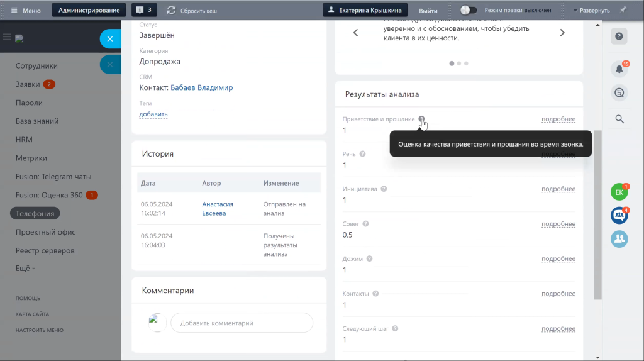
Task: Open notifications bell with 15 badge
Action: point(619,69)
